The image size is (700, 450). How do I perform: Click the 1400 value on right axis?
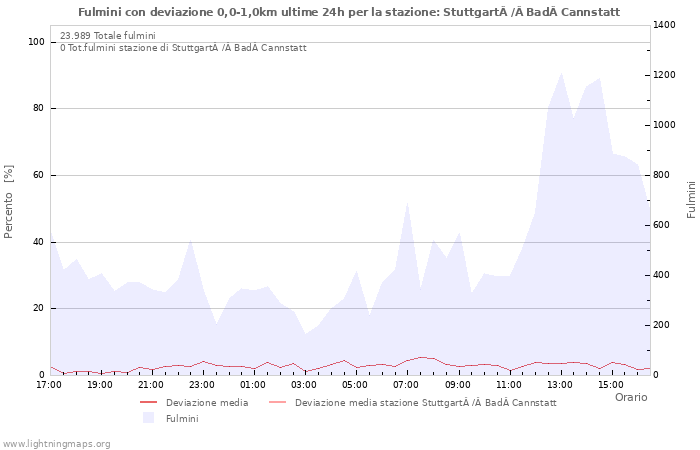[667, 25]
